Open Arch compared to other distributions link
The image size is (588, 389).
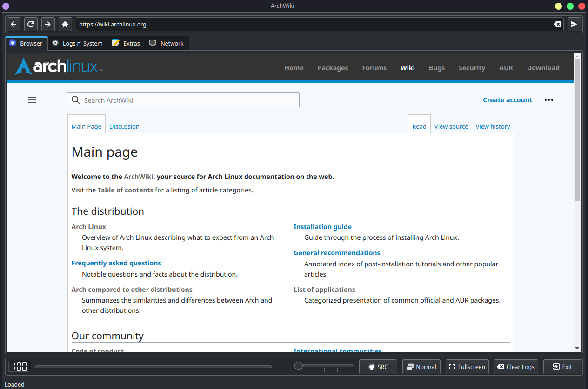(132, 290)
